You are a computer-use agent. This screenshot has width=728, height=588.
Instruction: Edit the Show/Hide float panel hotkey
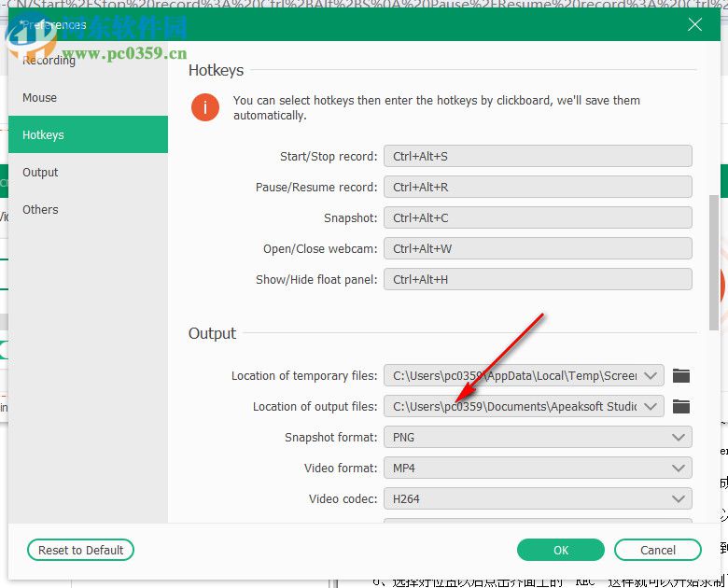(538, 280)
